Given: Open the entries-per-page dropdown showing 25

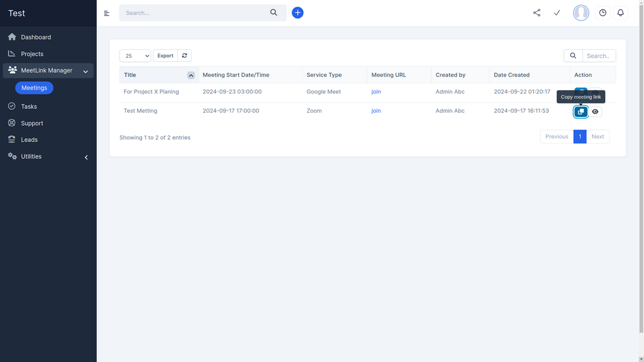Looking at the screenshot, I should [135, 55].
